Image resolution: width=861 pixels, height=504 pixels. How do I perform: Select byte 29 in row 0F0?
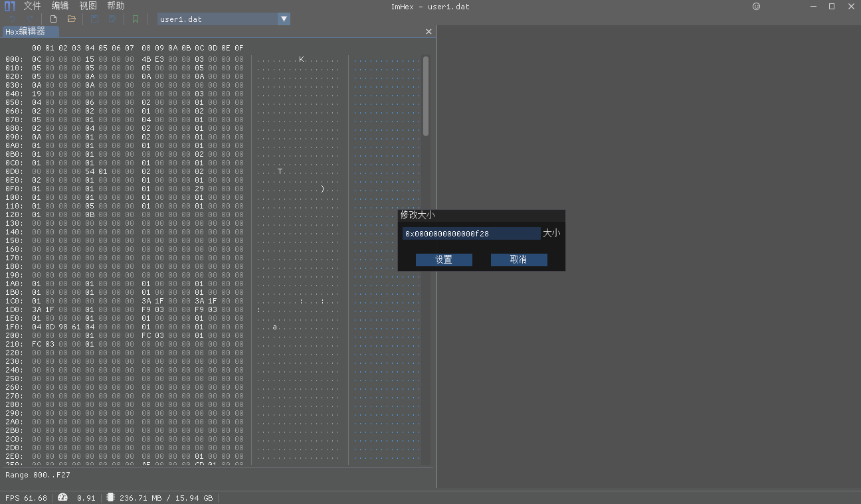pos(199,189)
